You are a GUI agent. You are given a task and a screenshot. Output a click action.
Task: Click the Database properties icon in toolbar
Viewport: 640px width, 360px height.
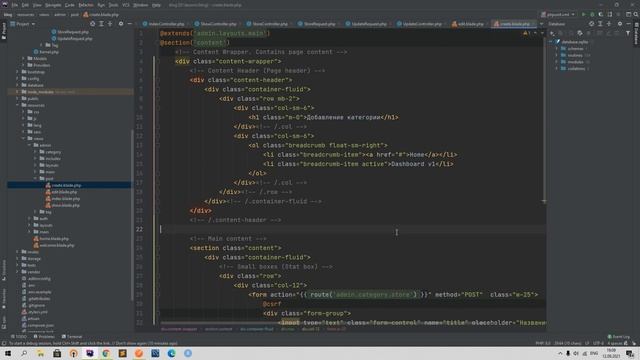coord(580,33)
